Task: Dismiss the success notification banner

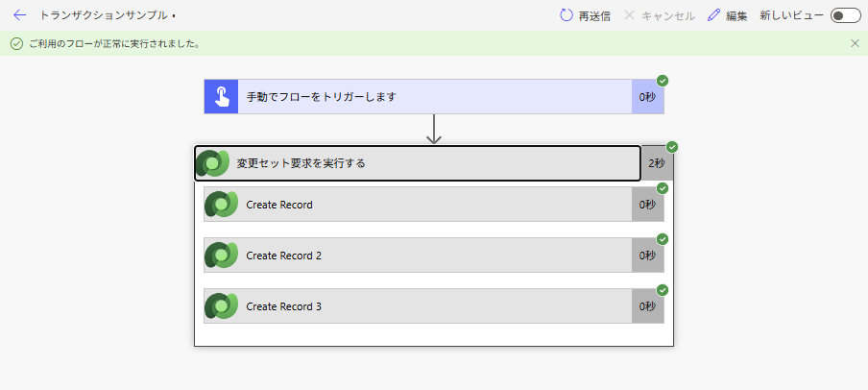Action: click(855, 43)
